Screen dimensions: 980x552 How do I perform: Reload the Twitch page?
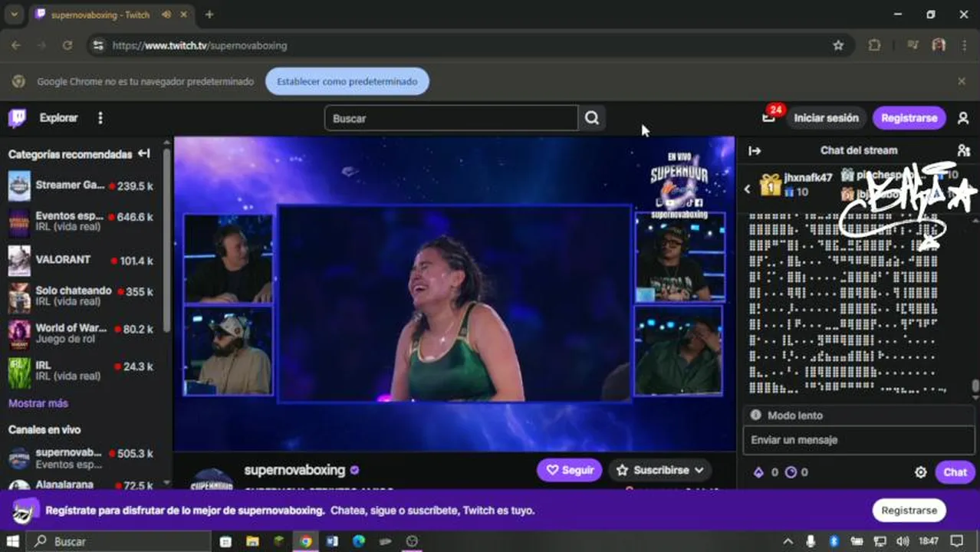click(67, 45)
